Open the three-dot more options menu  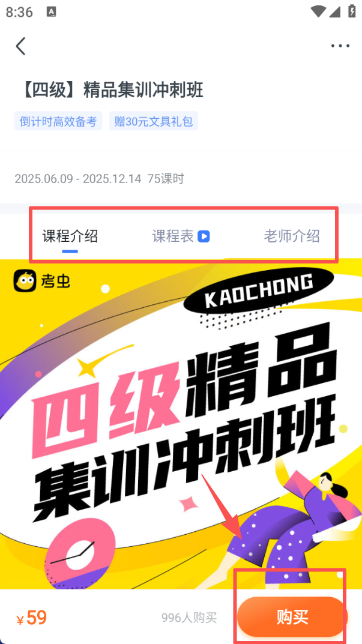pos(340,46)
